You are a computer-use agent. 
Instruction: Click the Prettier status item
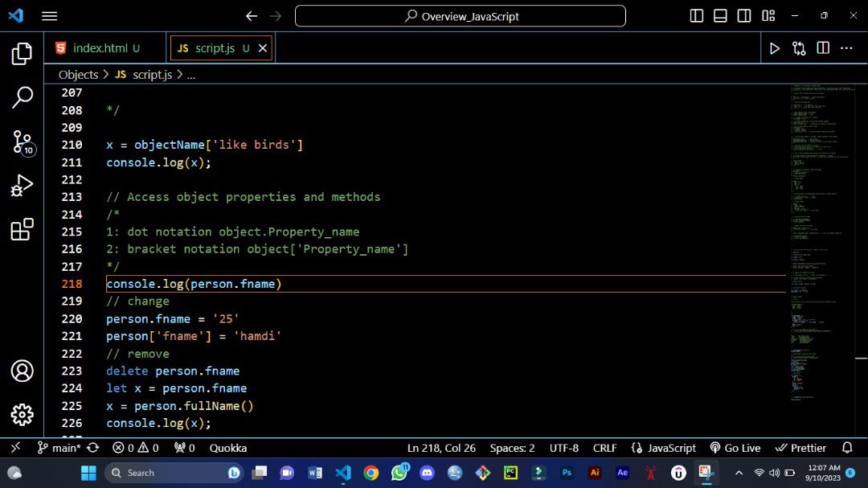coord(800,448)
